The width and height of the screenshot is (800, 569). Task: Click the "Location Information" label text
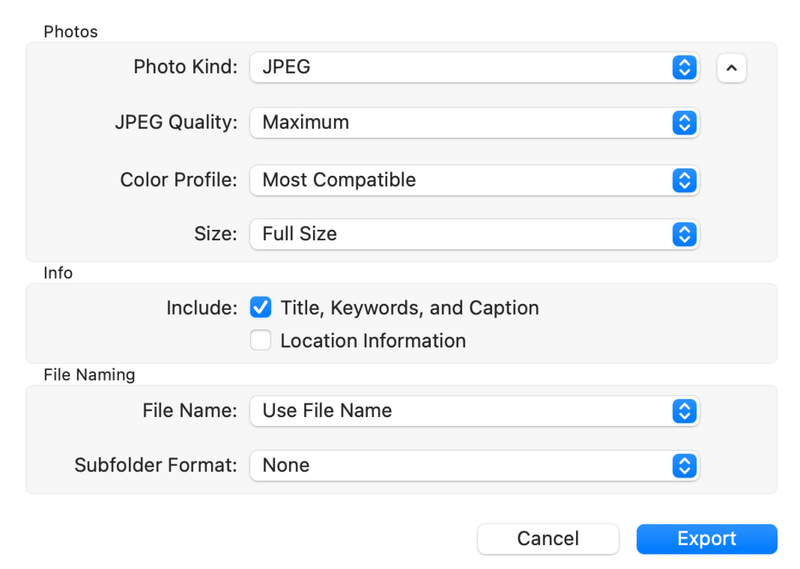click(373, 341)
